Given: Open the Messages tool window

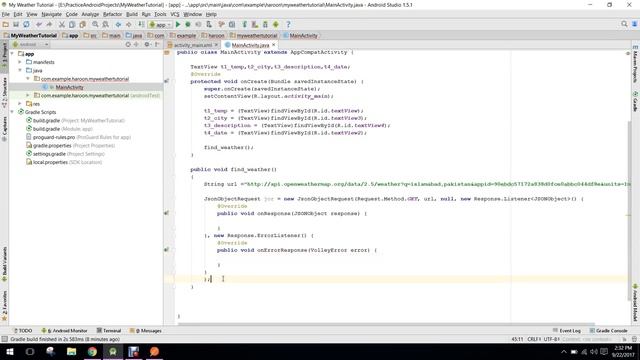Looking at the screenshot, I should tap(146, 331).
